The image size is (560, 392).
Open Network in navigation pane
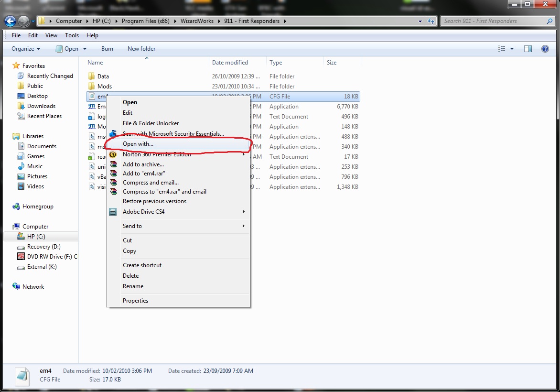point(33,286)
